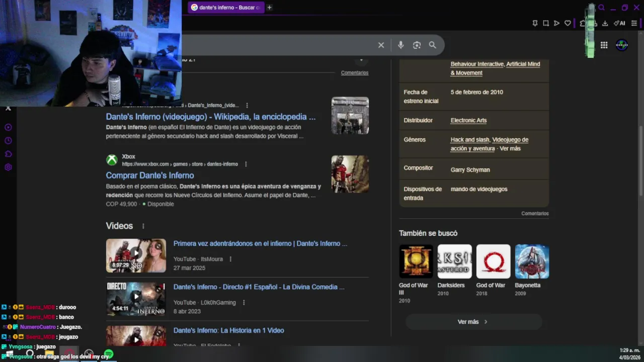Select the dante's inferno search tab
The image size is (644, 362).
point(226,8)
